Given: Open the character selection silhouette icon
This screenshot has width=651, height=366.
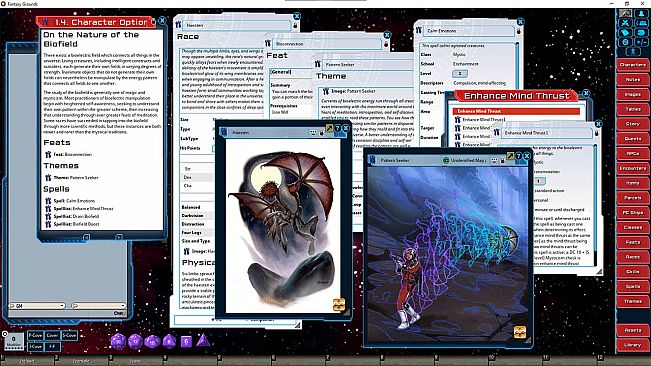Looking at the screenshot, I should [x=641, y=13].
